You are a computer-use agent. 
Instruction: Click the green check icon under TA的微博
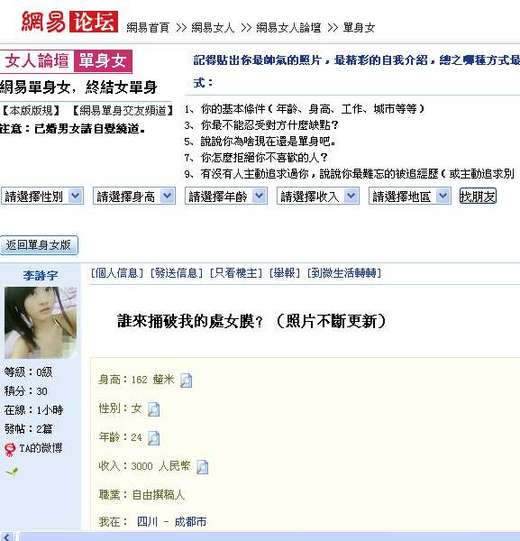tap(12, 472)
